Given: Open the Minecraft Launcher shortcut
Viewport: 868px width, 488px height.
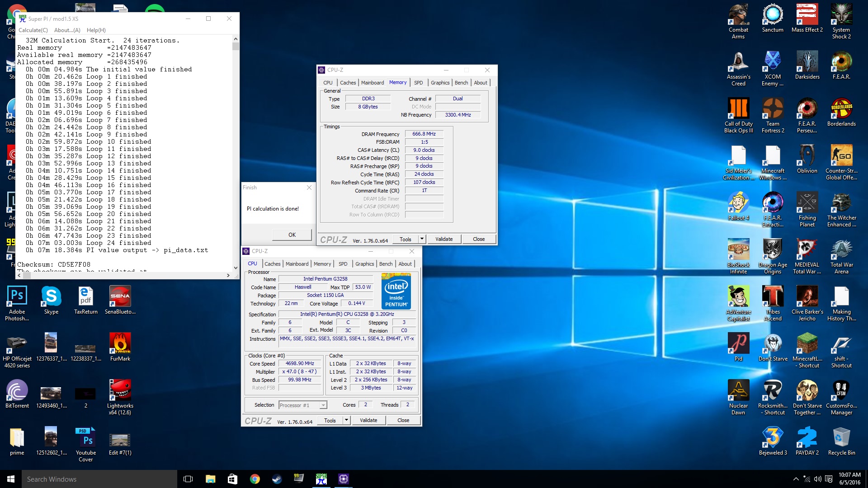Looking at the screenshot, I should coord(807,350).
